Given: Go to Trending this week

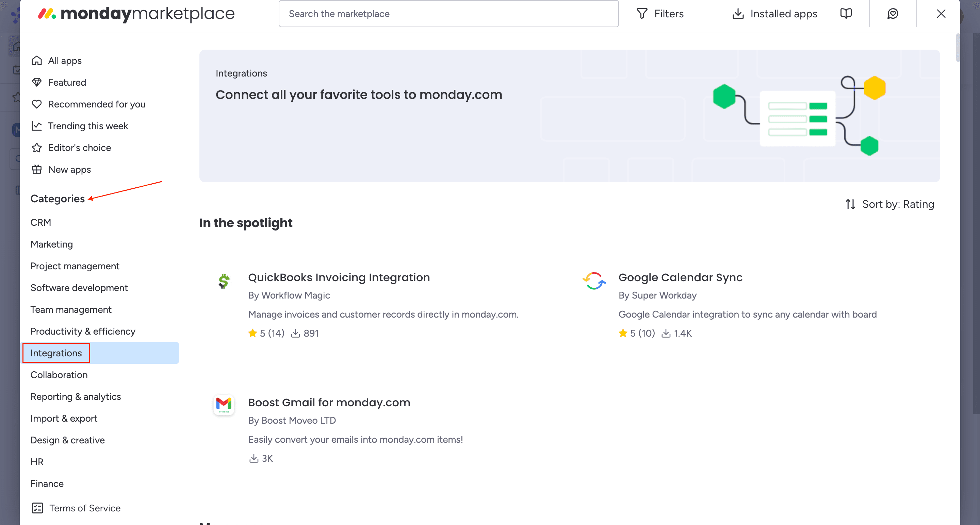Looking at the screenshot, I should coord(88,126).
